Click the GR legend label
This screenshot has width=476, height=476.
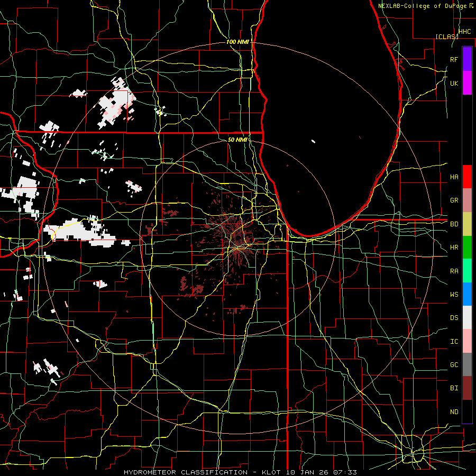[454, 200]
